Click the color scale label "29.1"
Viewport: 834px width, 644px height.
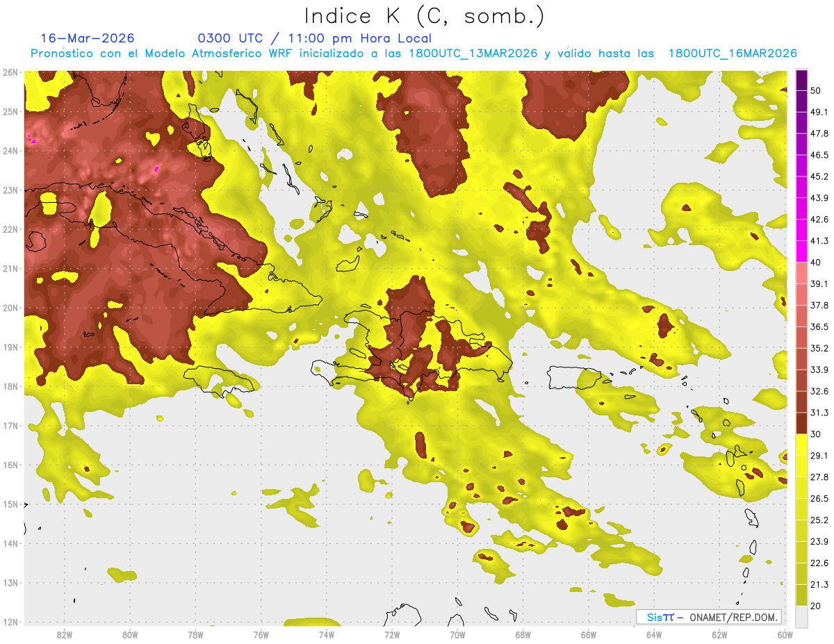819,456
